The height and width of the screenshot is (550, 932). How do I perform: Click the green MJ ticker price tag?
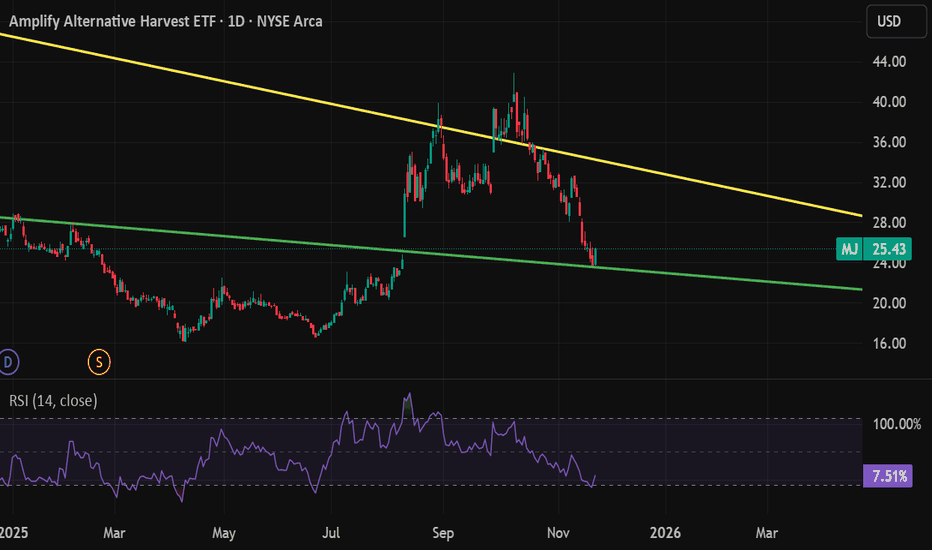pos(848,250)
